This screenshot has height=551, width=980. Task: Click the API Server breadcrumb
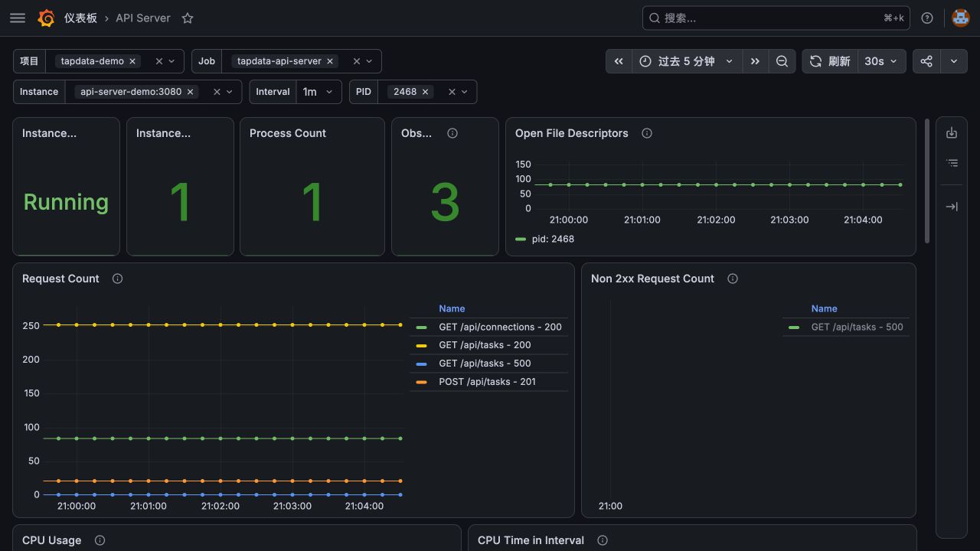143,18
